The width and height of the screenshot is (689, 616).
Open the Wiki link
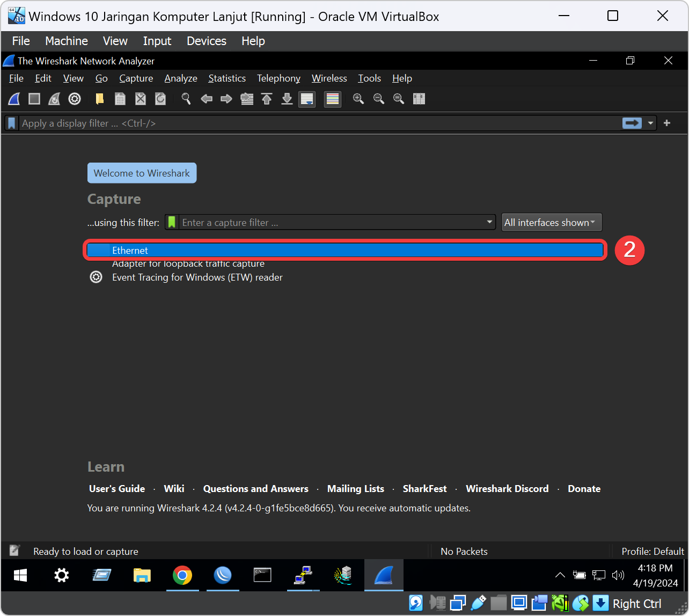(174, 489)
